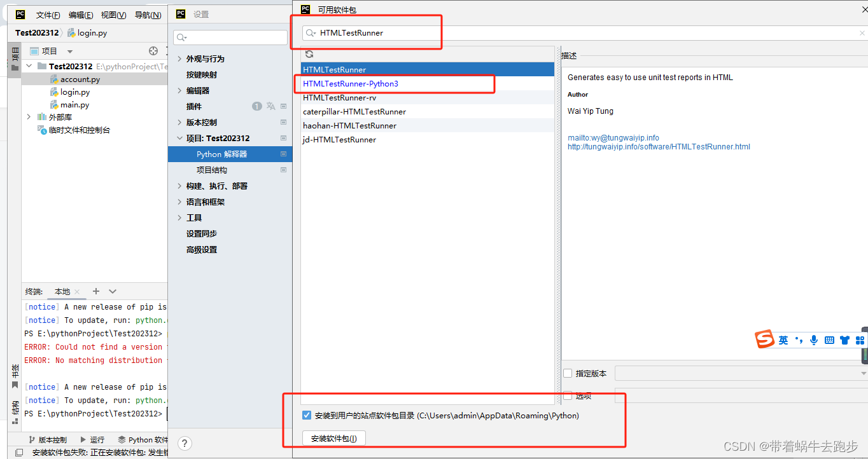Screen dimensions: 868x459
Task: Open the Python 软件包 bottom tool tab
Action: pyautogui.click(x=143, y=440)
